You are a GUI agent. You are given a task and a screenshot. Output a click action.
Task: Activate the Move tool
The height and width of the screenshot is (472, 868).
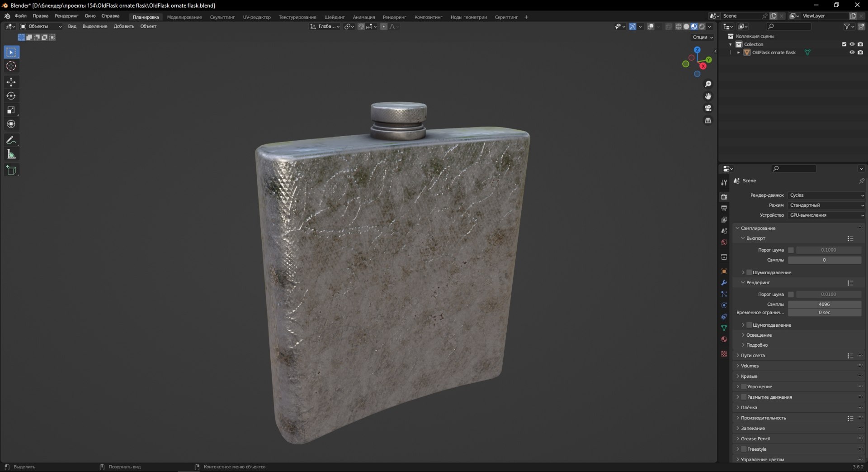point(11,82)
